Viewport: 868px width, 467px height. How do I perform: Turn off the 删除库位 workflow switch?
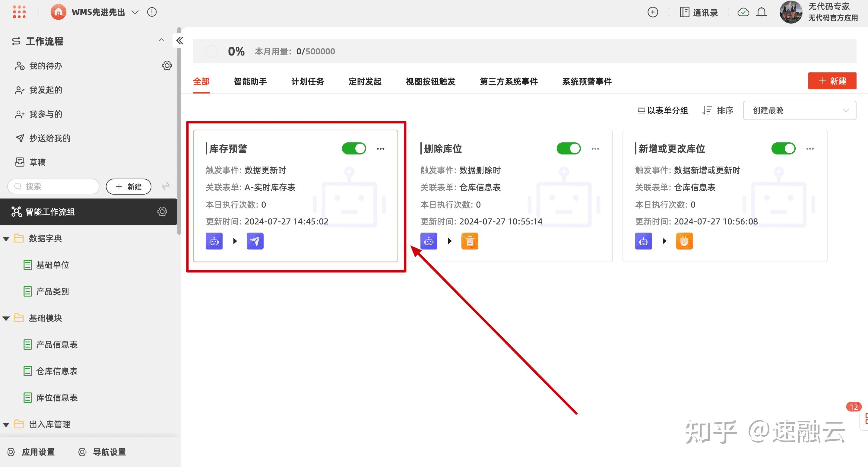click(569, 148)
